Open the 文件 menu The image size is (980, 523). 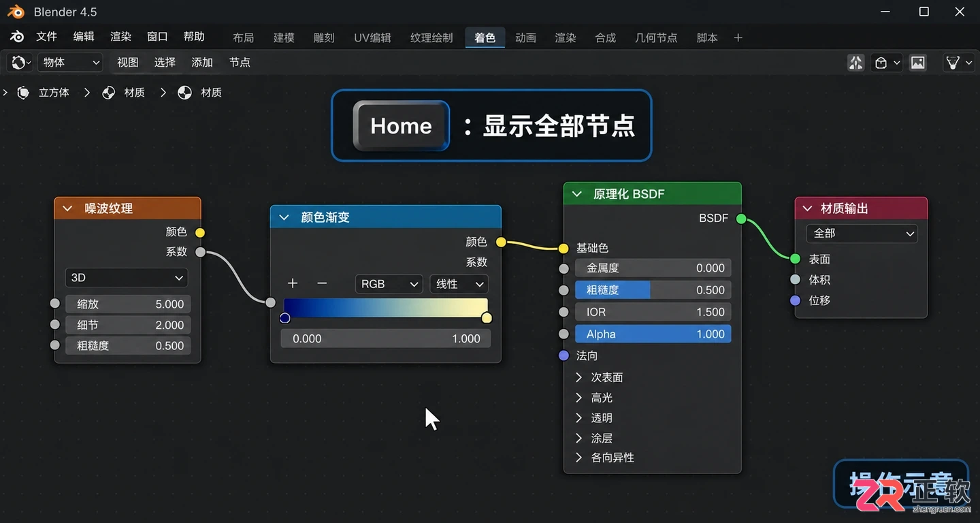coord(46,37)
